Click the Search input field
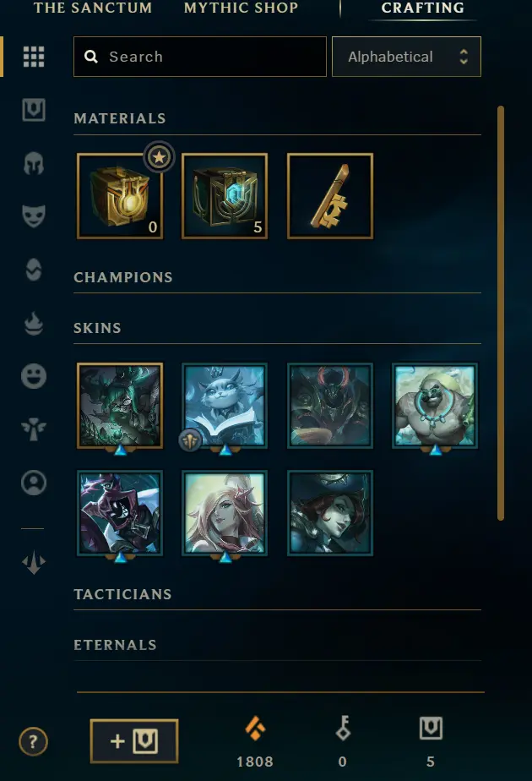532x781 pixels. pyautogui.click(x=200, y=57)
